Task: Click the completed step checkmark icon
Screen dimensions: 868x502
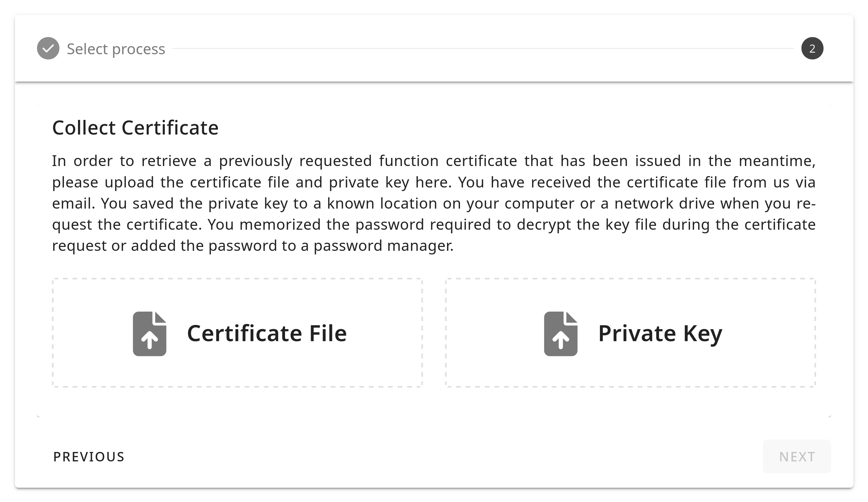Action: 48,48
